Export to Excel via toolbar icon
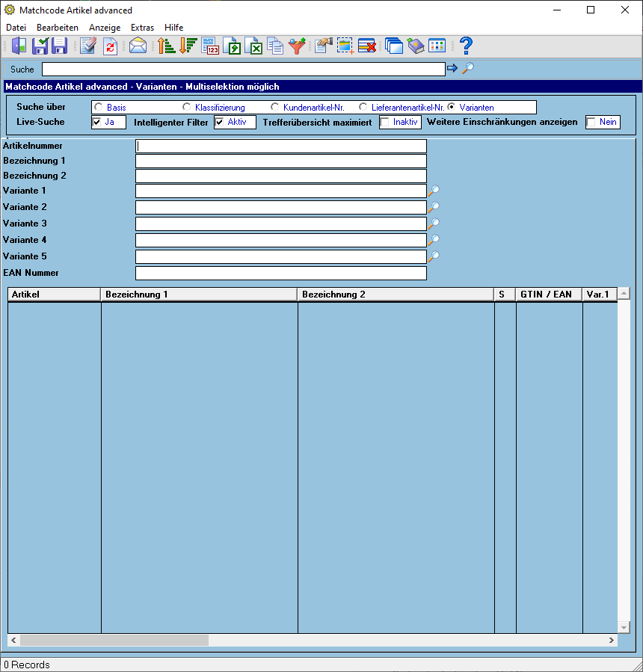The height and width of the screenshot is (672, 643). pyautogui.click(x=253, y=46)
